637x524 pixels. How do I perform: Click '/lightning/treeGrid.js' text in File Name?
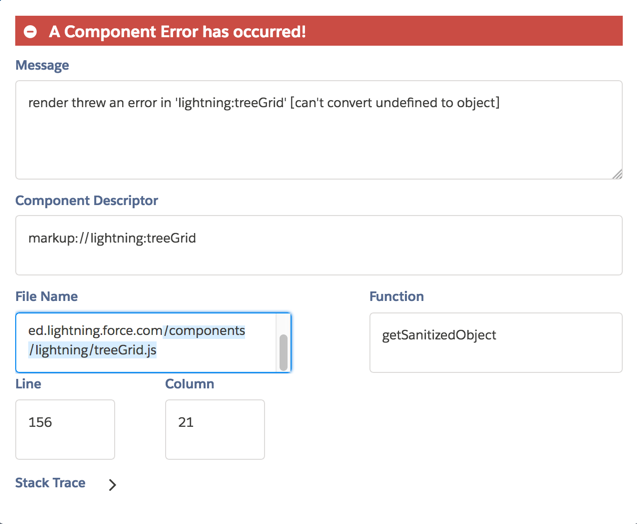(93, 350)
